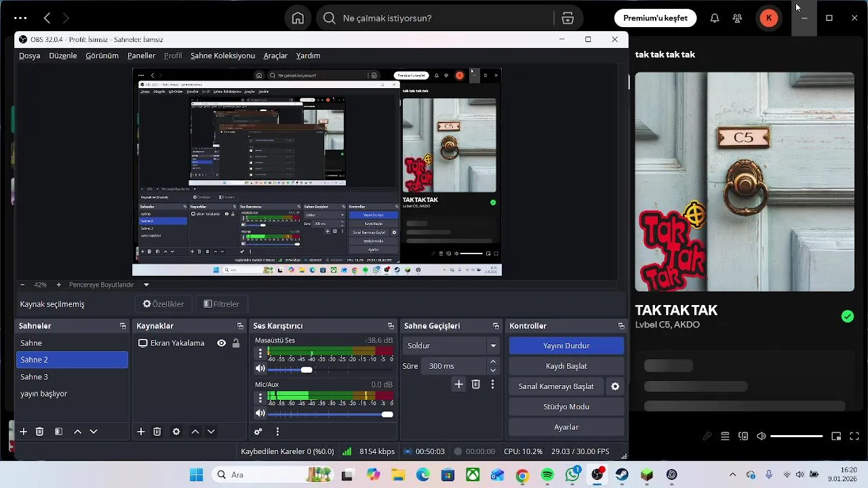Open Sahne Koleksiyonu menu
This screenshot has width=868, height=488.
click(x=222, y=56)
